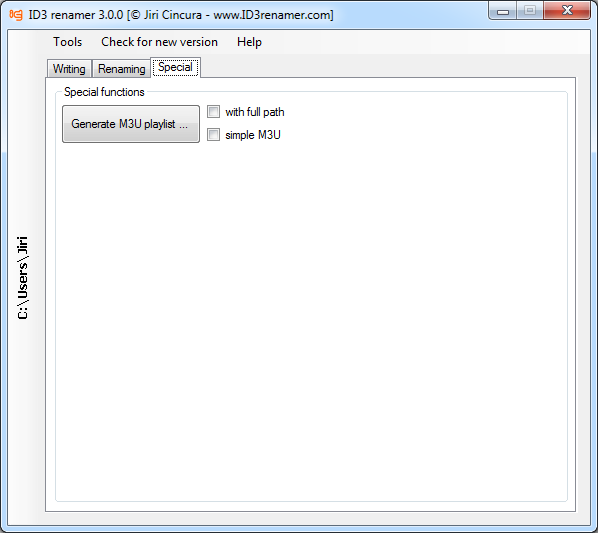Tick the simple M3U checkbox

pyautogui.click(x=213, y=135)
